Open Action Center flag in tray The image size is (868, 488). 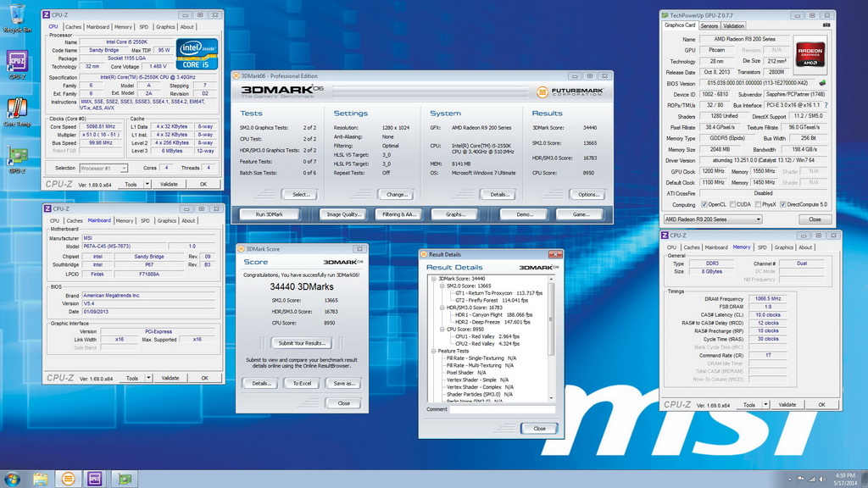click(800, 480)
